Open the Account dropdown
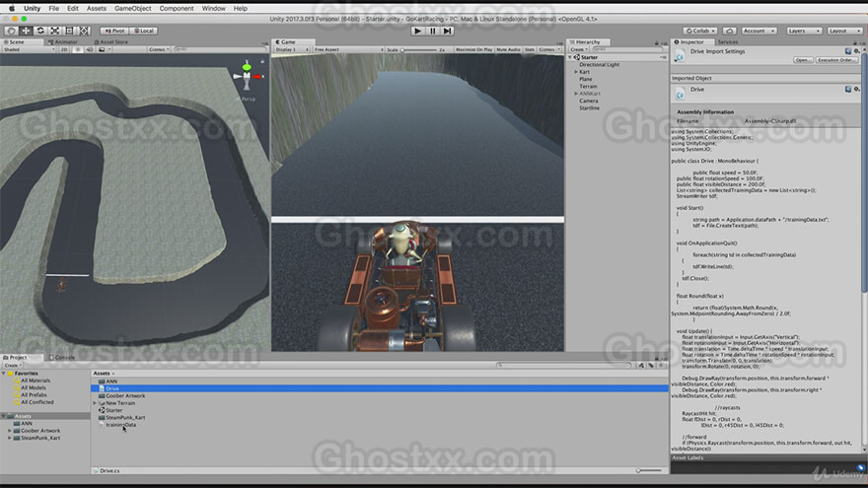This screenshot has height=488, width=868. [x=759, y=31]
